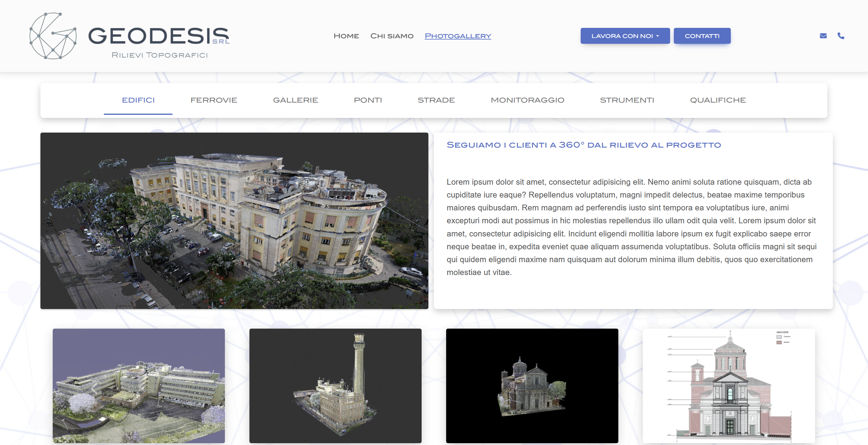Switch to the Ferrovie category tab
Image resolution: width=868 pixels, height=445 pixels.
pos(214,100)
